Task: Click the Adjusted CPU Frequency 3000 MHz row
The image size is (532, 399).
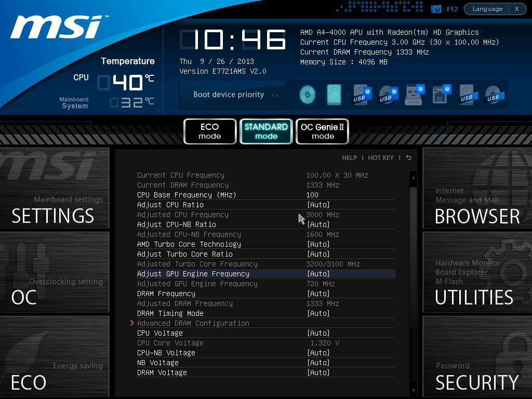Action: 266,215
